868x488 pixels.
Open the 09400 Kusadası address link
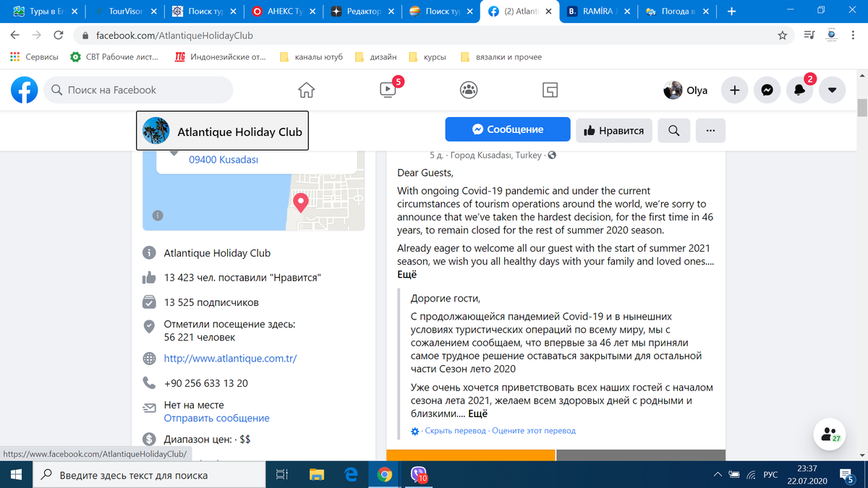coord(224,160)
